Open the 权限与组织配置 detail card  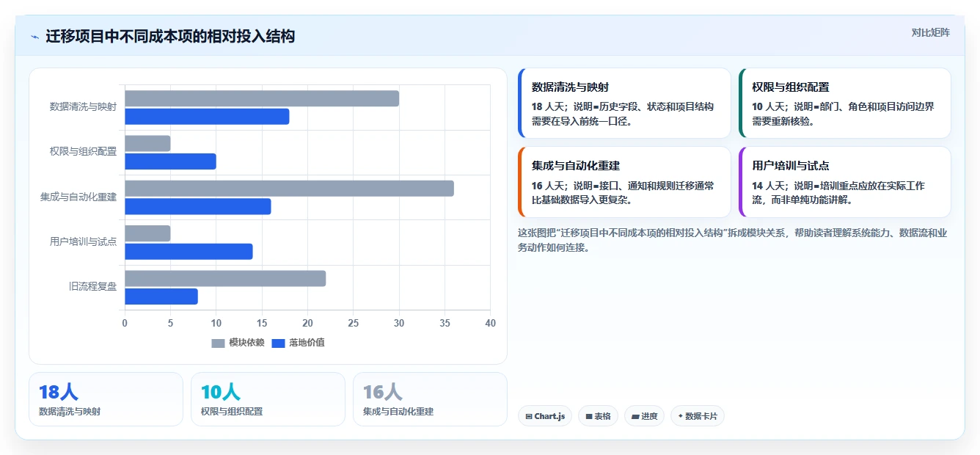click(x=845, y=103)
